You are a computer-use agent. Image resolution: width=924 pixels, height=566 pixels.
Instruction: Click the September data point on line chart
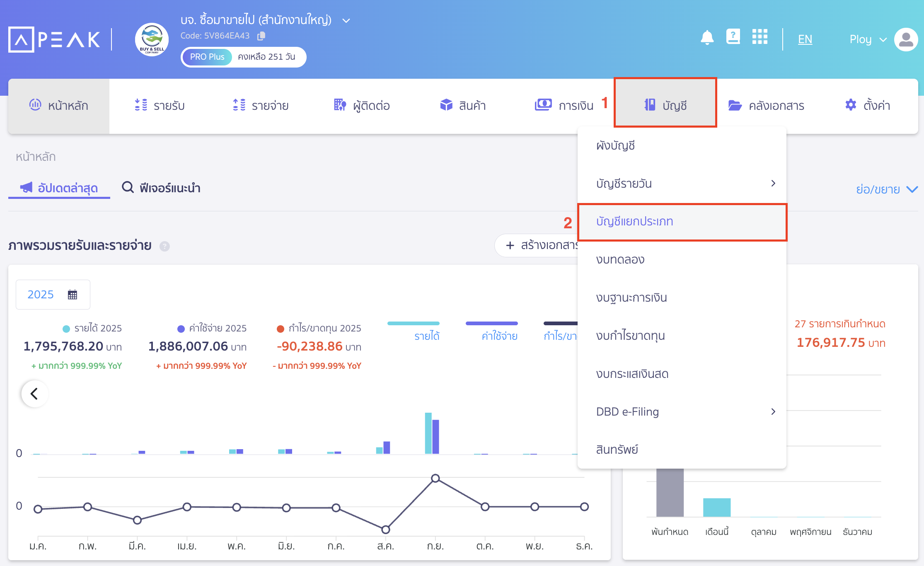(435, 478)
